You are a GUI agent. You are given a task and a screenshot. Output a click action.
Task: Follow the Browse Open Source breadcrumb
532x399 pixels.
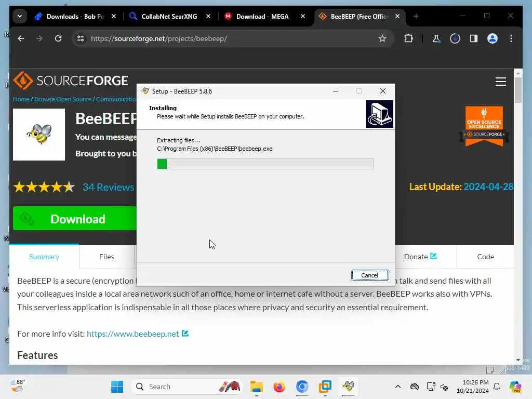coord(63,99)
